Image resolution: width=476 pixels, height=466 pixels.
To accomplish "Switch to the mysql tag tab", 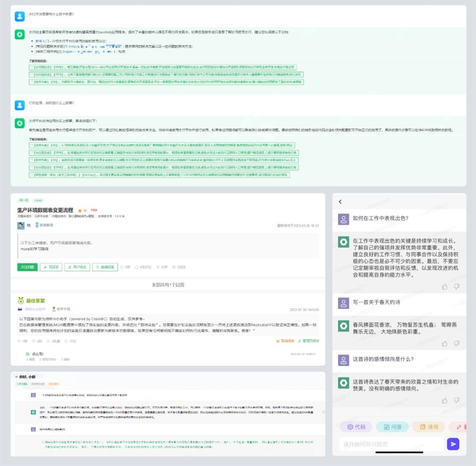I will [x=39, y=200].
